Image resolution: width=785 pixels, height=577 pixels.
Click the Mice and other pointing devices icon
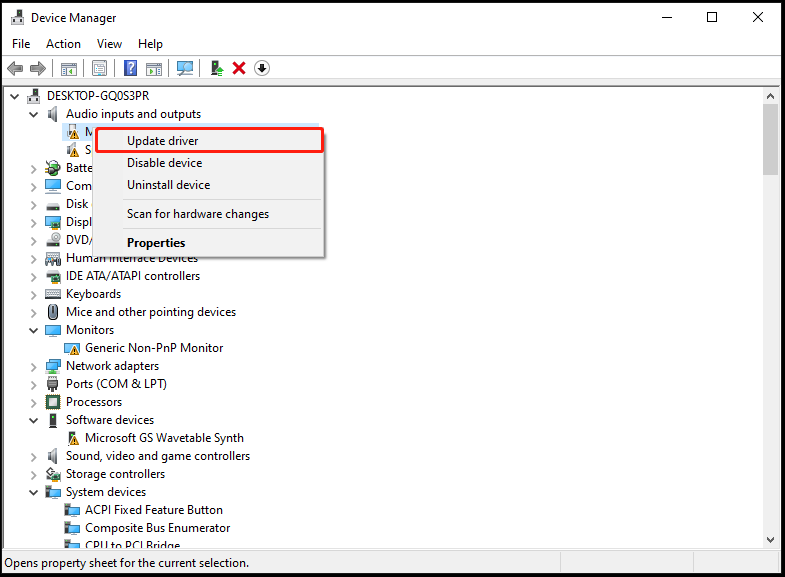point(53,312)
